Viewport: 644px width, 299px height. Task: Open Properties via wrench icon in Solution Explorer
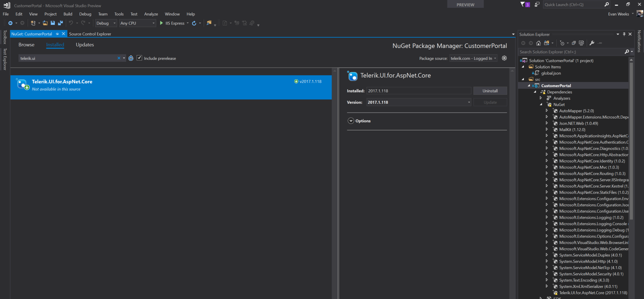pos(592,43)
